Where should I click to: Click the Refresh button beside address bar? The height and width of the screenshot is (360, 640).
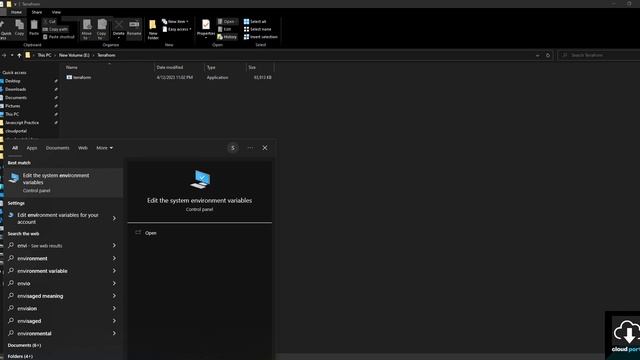click(548, 55)
